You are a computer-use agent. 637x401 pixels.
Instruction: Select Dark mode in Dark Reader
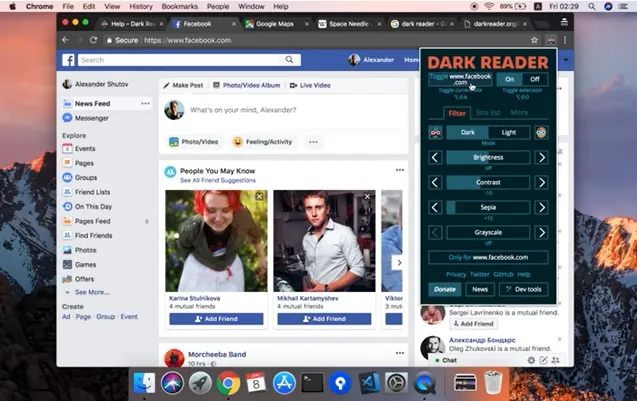click(468, 132)
